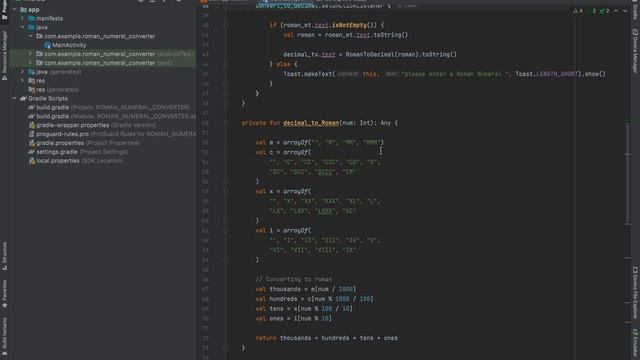
Task: Go to next highlighted problem arrow
Action: [625, 11]
